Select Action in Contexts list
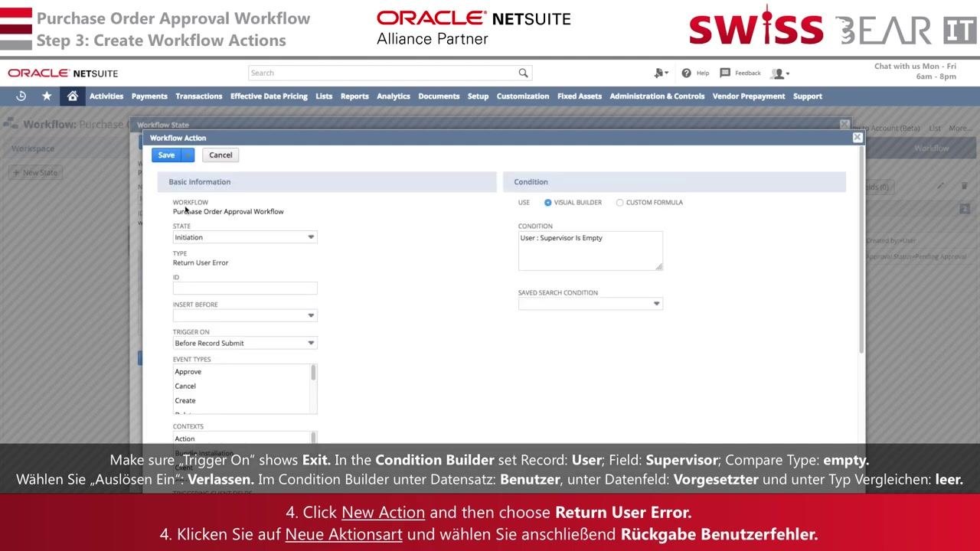The height and width of the screenshot is (551, 980). (x=185, y=439)
